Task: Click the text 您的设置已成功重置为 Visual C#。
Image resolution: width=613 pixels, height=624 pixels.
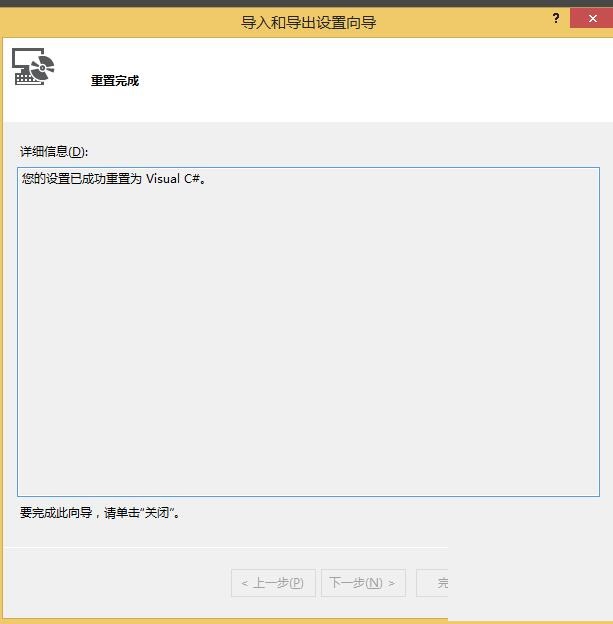Action: tap(114, 179)
